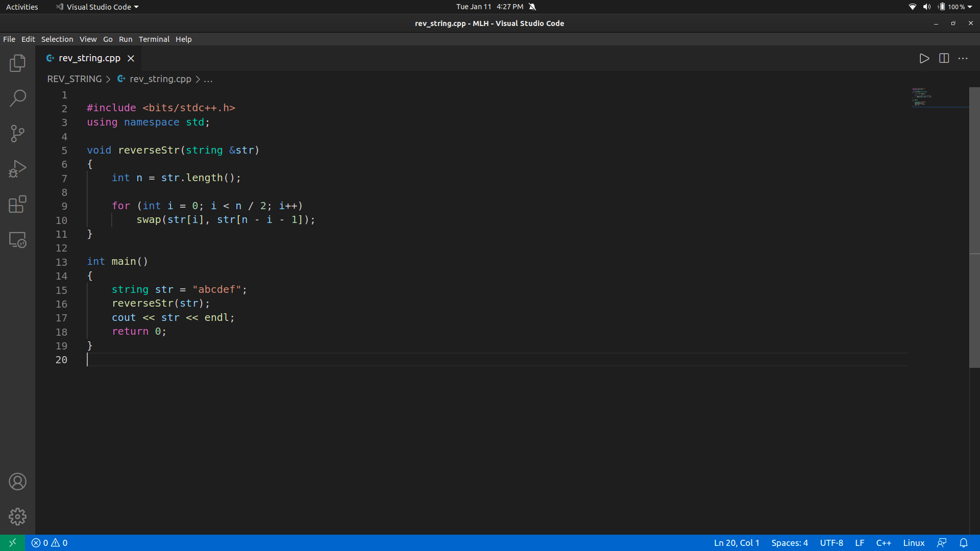Open the Accounts icon in activity bar

pos(17,482)
